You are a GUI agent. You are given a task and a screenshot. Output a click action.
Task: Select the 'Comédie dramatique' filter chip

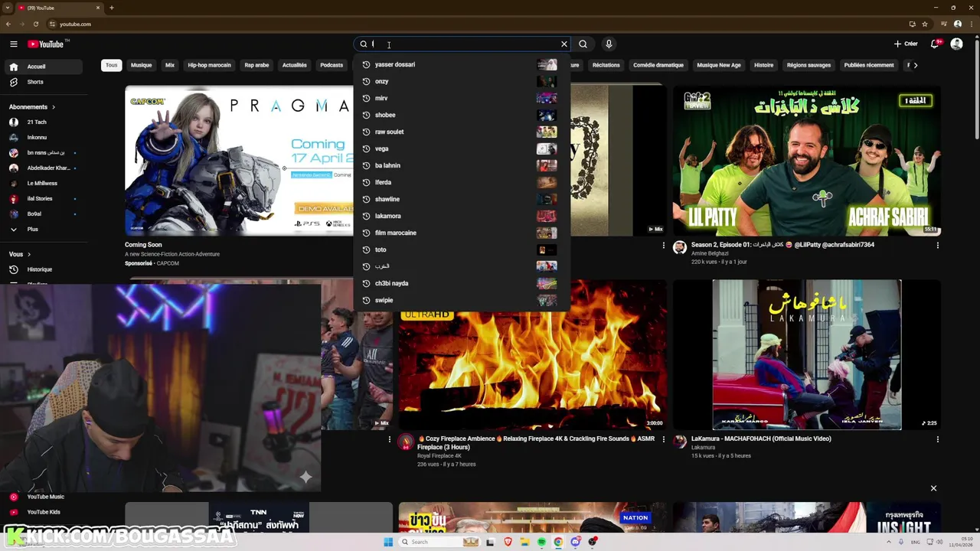(658, 65)
